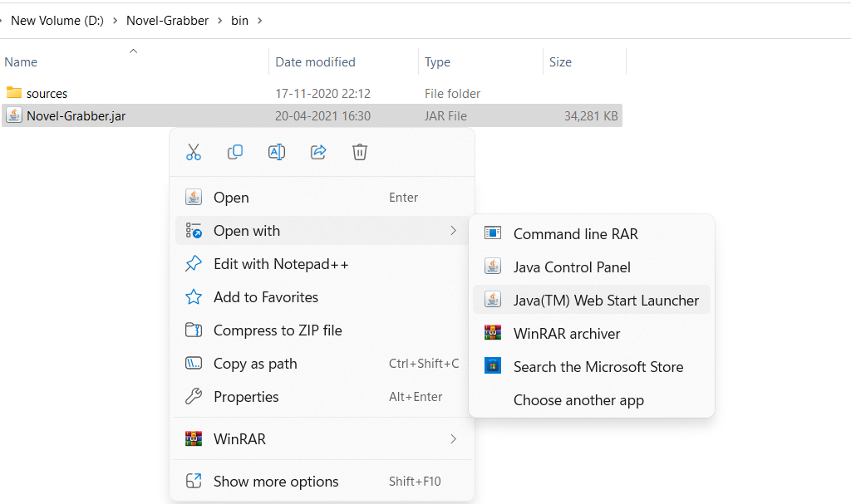851x504 pixels.
Task: Click the File folder type cell
Action: coord(453,93)
